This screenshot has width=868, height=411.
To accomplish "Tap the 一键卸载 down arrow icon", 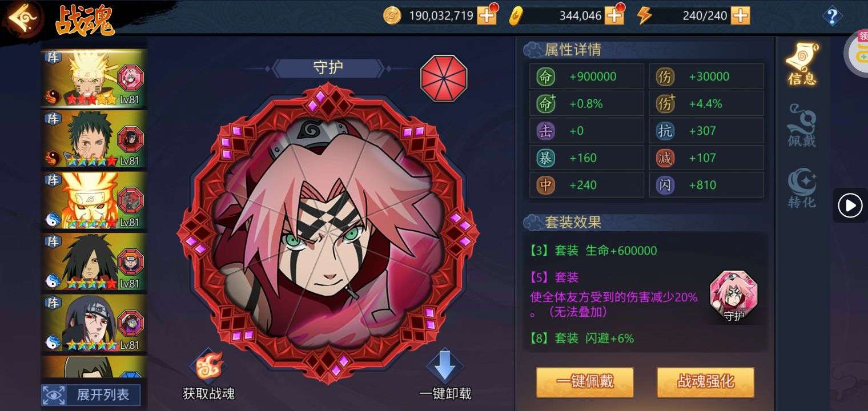I will tap(444, 366).
